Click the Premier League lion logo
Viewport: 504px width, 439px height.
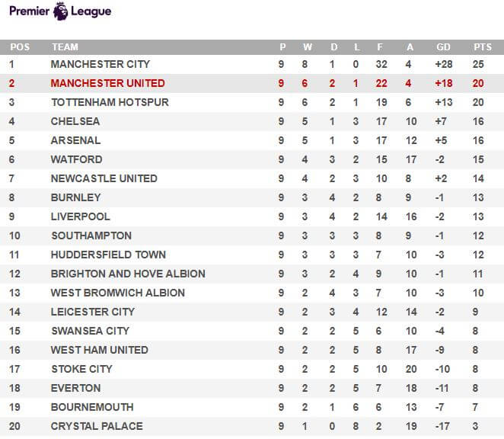tap(60, 11)
